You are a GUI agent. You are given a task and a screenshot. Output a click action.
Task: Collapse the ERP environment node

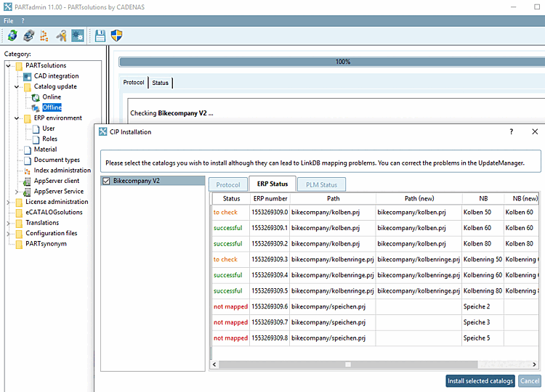click(x=16, y=118)
